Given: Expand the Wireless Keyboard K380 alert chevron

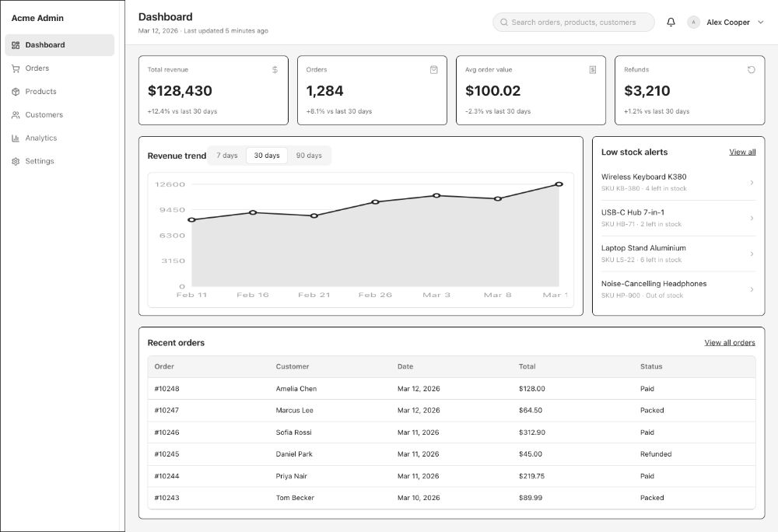Looking at the screenshot, I should 752,183.
